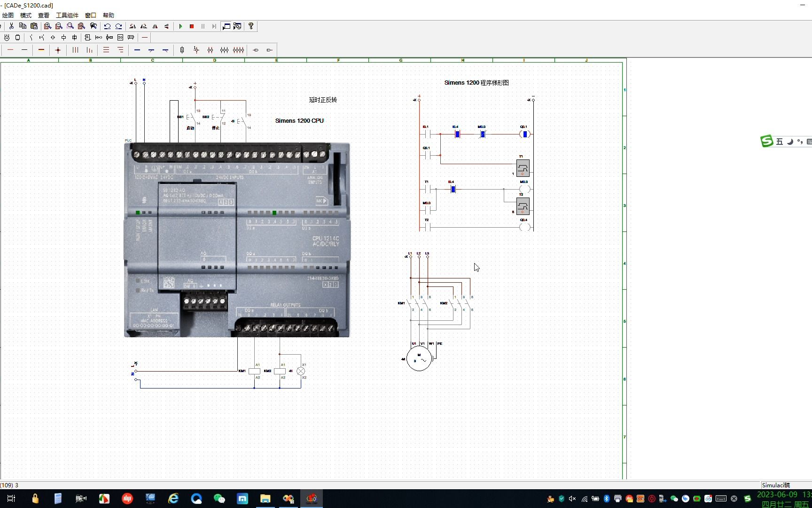812x508 pixels.
Task: Open File Explorer from taskbar
Action: 265,499
